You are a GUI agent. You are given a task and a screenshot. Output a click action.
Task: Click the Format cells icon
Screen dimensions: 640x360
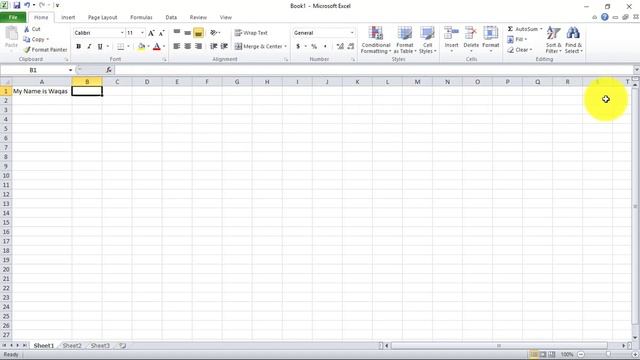490,33
